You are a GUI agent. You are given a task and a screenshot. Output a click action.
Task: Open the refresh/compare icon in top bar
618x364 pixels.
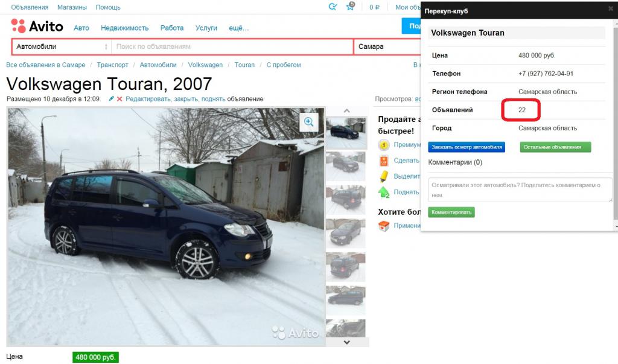pyautogui.click(x=333, y=7)
